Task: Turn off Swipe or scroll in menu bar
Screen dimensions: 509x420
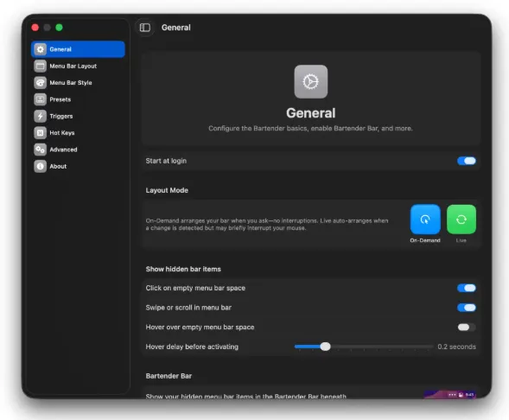Action: tap(467, 308)
